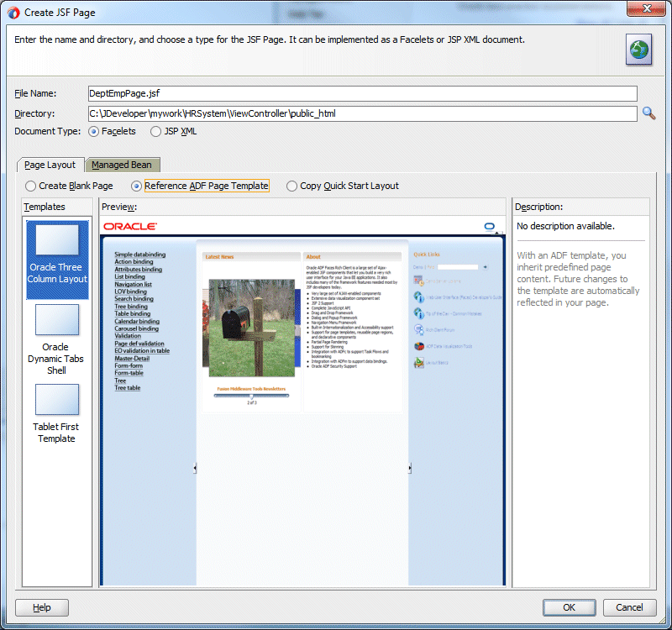Click the Oracle logo in the preview
This screenshot has width=672, height=630.
[x=130, y=226]
